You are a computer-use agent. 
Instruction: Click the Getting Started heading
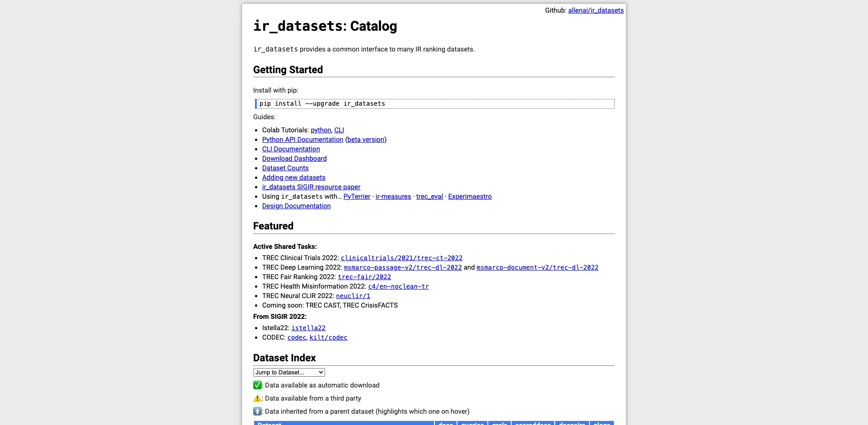[x=288, y=70]
